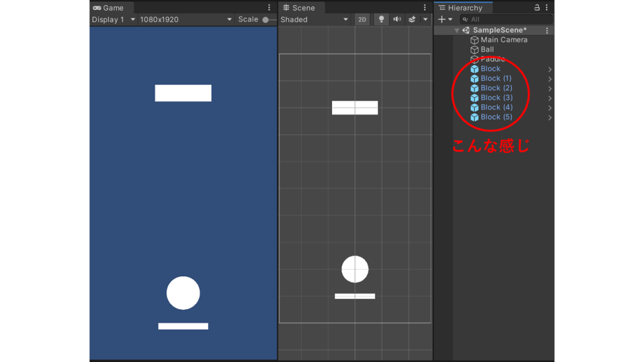Screen dimensions: 644x362
Task: Click the Hierarchy create plus button
Action: click(x=441, y=19)
